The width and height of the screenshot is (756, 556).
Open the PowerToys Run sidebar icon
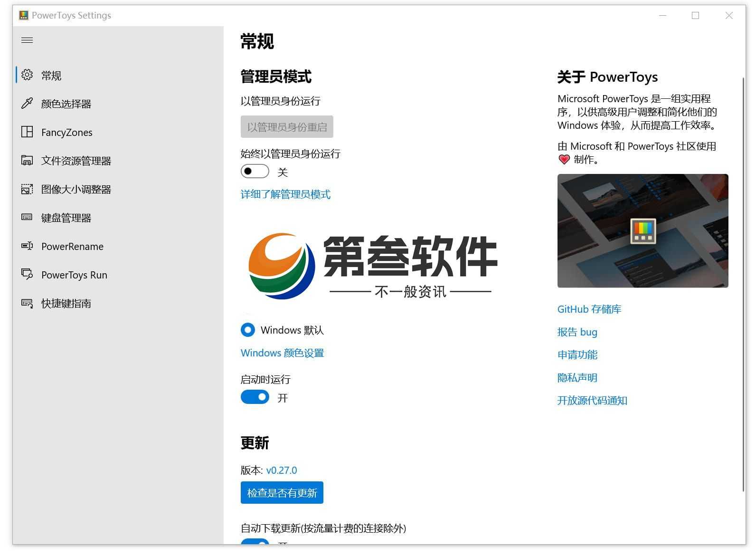pyautogui.click(x=27, y=275)
